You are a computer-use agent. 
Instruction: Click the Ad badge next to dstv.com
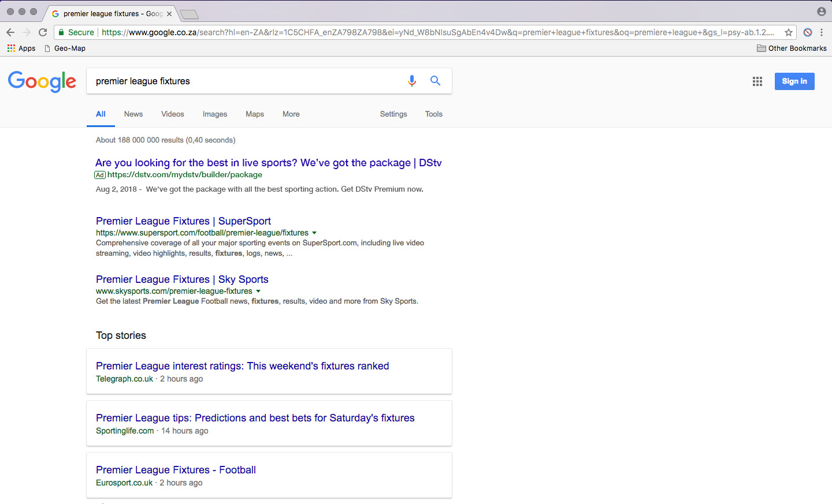click(100, 175)
